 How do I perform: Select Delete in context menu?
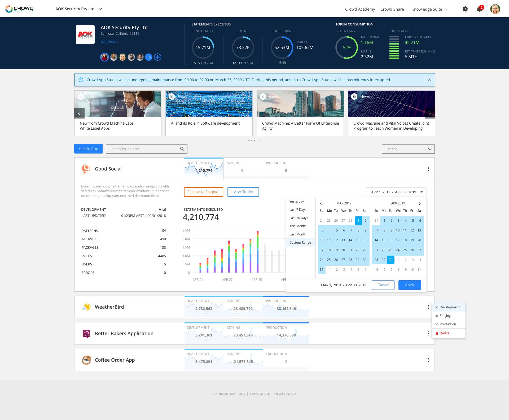(x=449, y=333)
